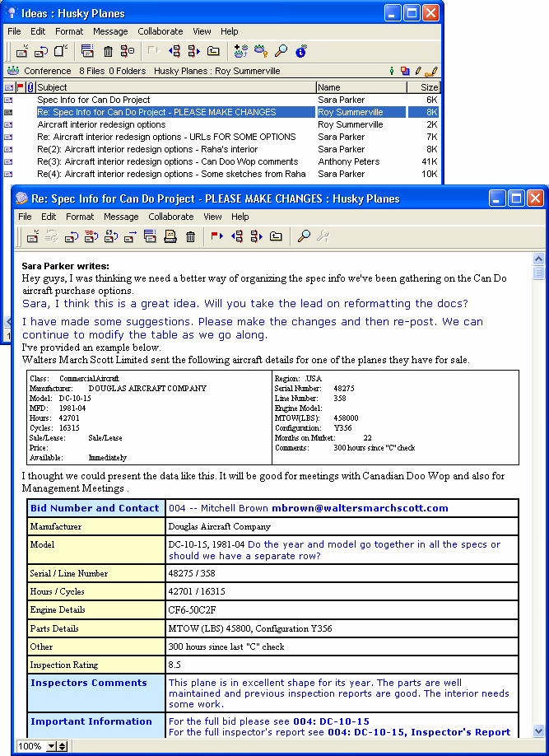This screenshot has height=756, width=549.
Task: Open the 100% zoom dropdown
Action: click(x=53, y=746)
